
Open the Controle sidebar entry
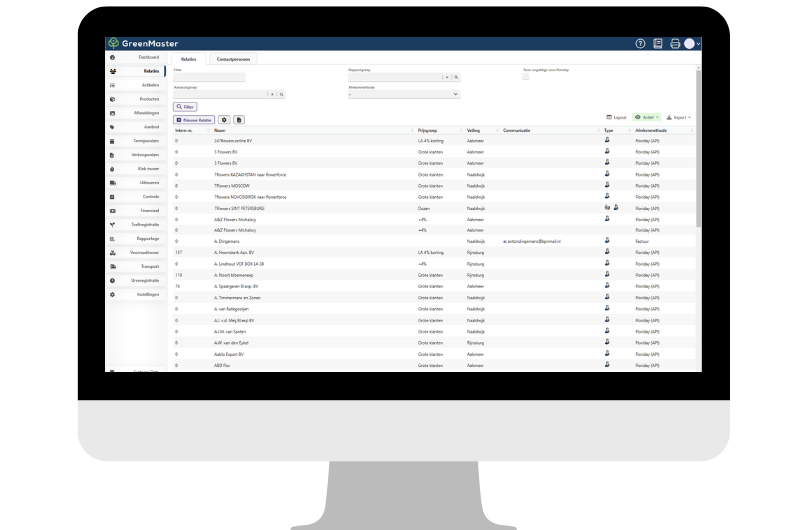tap(136, 197)
